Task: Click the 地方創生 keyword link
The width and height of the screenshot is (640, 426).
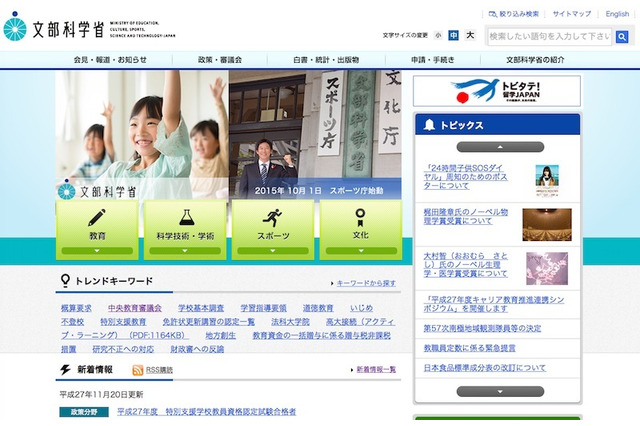Action: pos(220,335)
